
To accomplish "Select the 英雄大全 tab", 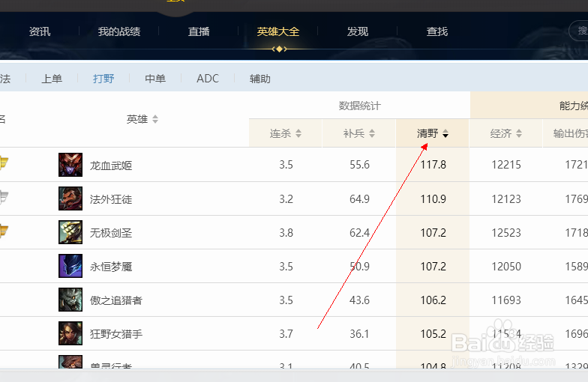I will pos(277,31).
